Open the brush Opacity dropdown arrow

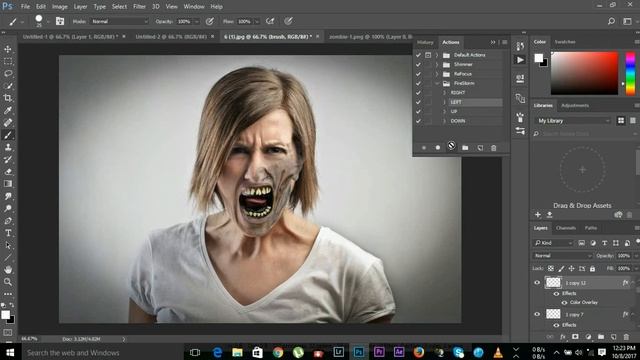pyautogui.click(x=196, y=21)
